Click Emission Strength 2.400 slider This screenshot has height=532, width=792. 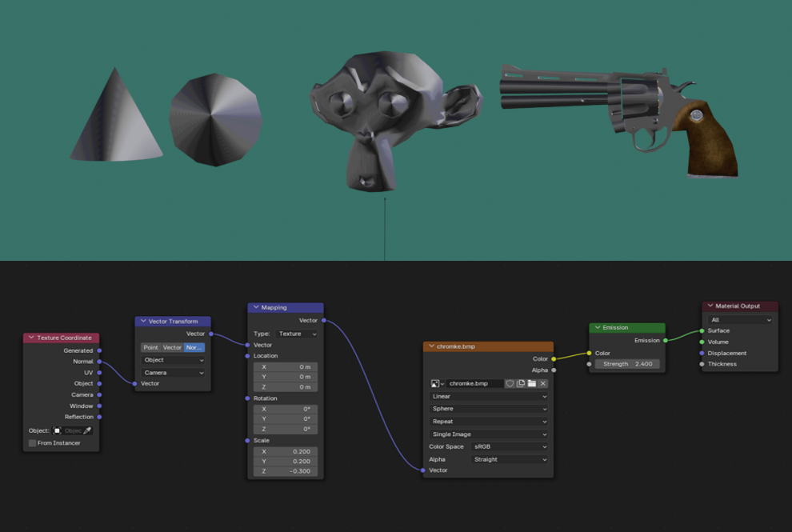coord(627,364)
